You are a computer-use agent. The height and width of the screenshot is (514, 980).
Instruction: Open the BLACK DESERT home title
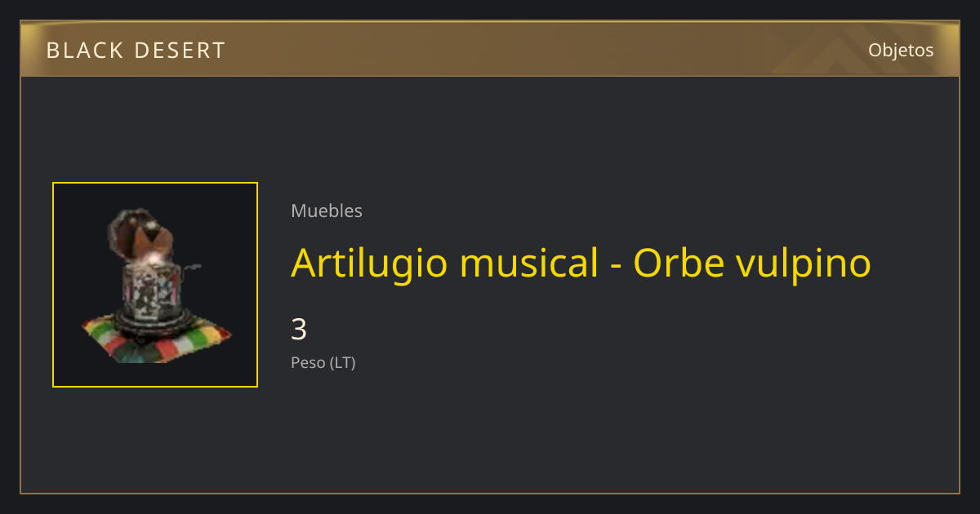136,51
